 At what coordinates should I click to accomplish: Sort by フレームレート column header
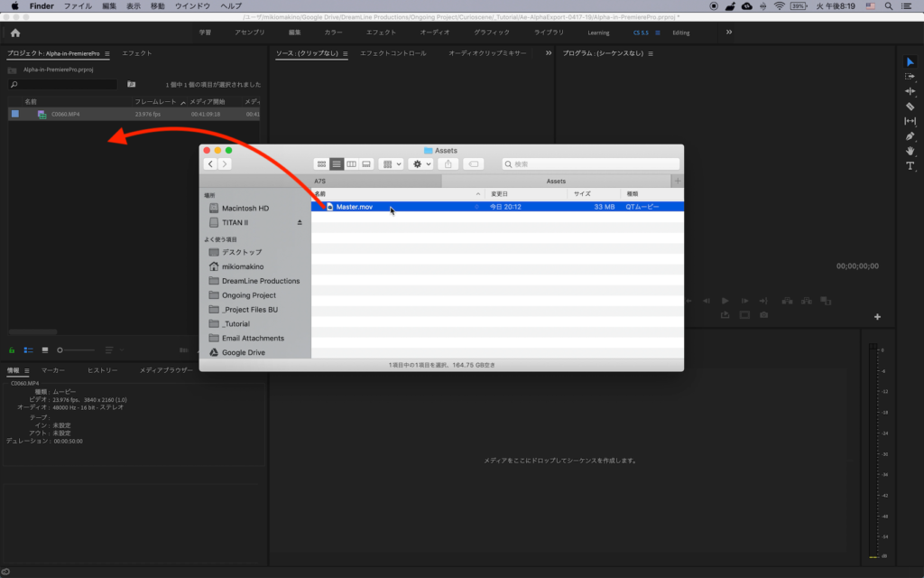pyautogui.click(x=155, y=102)
